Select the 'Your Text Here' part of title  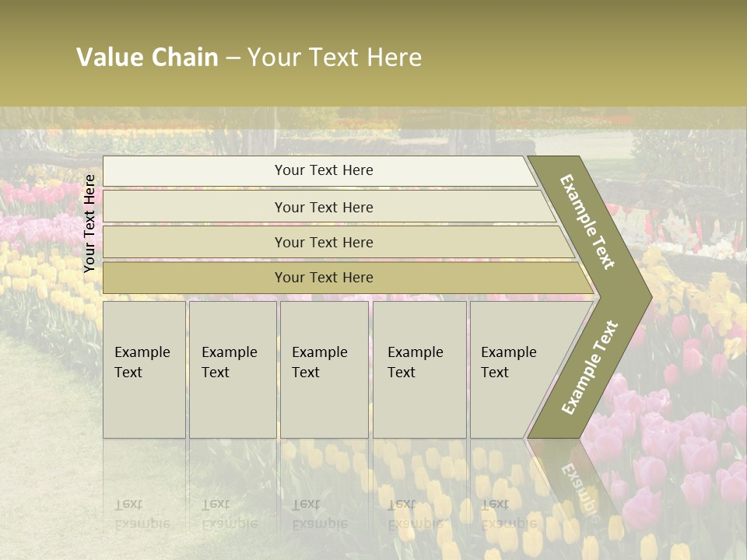pos(335,58)
